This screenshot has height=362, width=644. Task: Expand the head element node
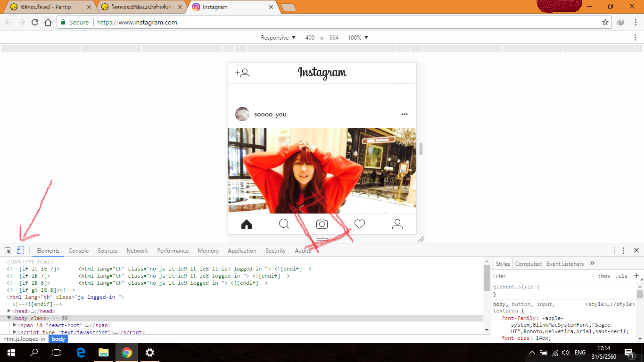click(x=9, y=311)
